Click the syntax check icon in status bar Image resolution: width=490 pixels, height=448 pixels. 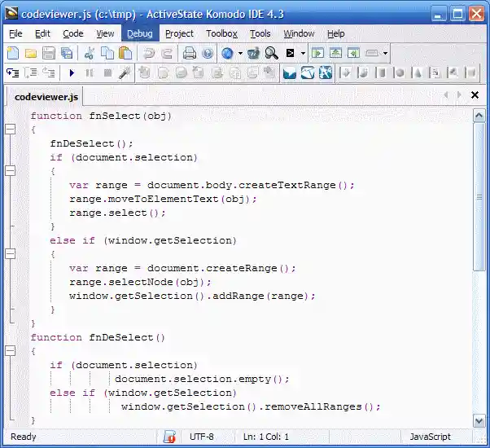pyautogui.click(x=169, y=437)
